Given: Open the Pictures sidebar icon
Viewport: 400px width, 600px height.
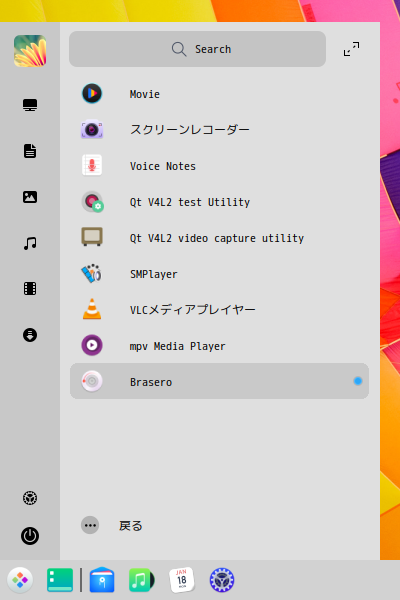Looking at the screenshot, I should click(30, 197).
